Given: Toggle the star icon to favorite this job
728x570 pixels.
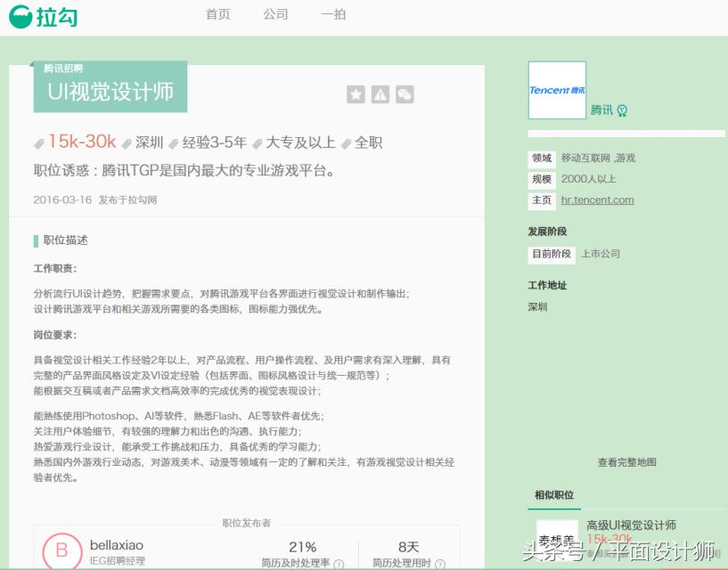Looking at the screenshot, I should 356,94.
